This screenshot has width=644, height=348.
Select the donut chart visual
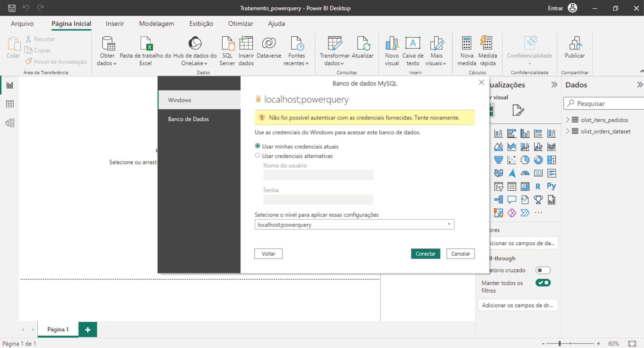(x=538, y=160)
